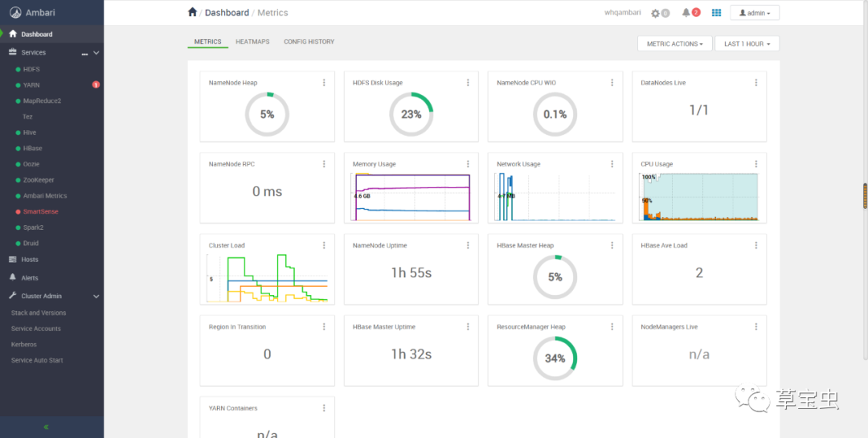This screenshot has width=868, height=438.
Task: Open ResourceManager Heap widget options menu
Action: (612, 327)
